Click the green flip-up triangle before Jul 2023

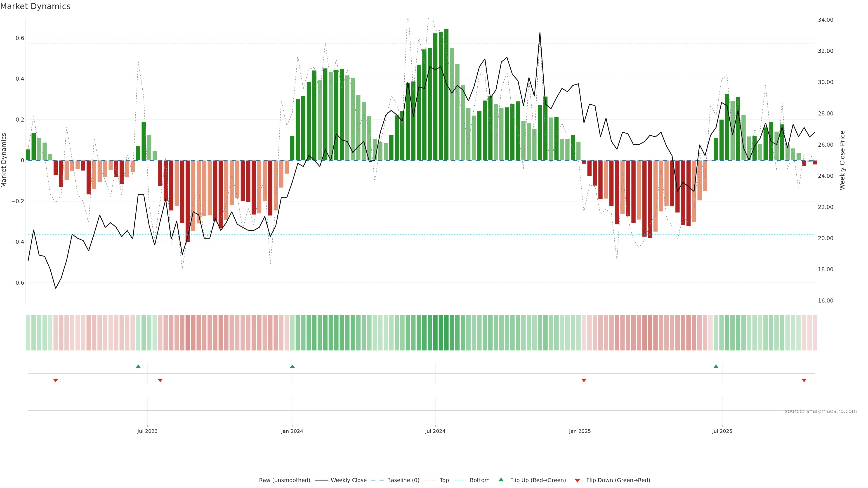(138, 366)
